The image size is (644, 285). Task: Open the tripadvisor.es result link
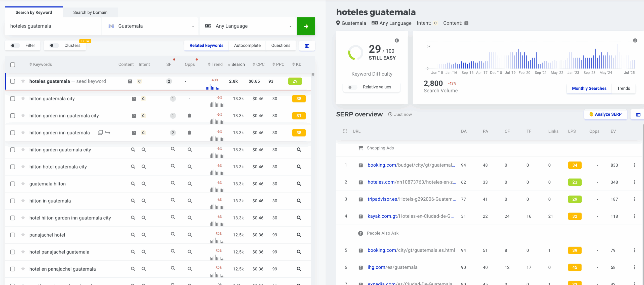pos(411,199)
